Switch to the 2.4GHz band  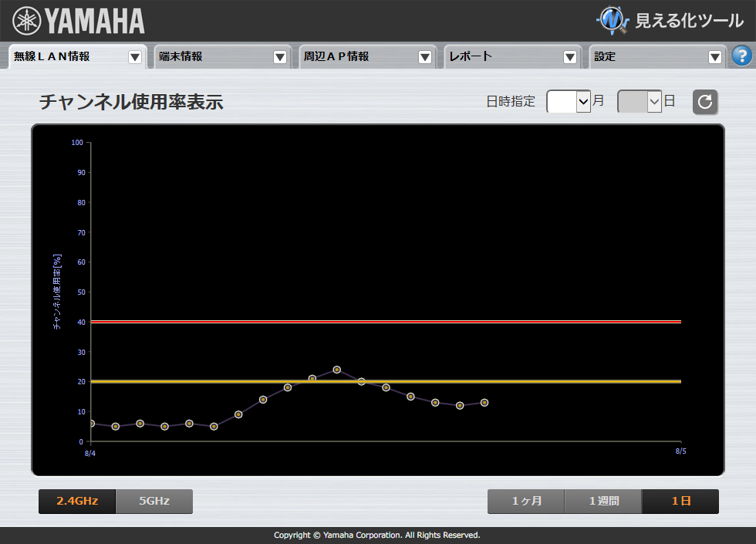77,502
